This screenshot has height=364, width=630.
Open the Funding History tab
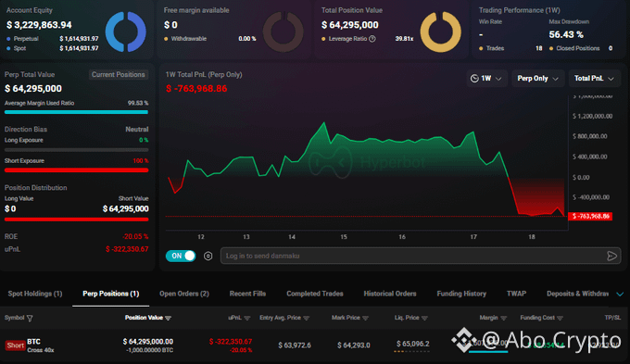click(x=461, y=294)
